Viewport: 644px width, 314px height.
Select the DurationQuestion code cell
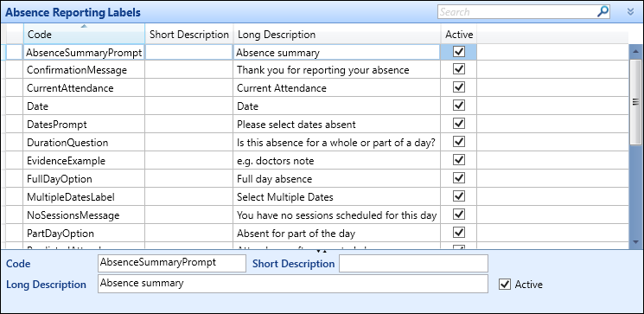pyautogui.click(x=84, y=142)
